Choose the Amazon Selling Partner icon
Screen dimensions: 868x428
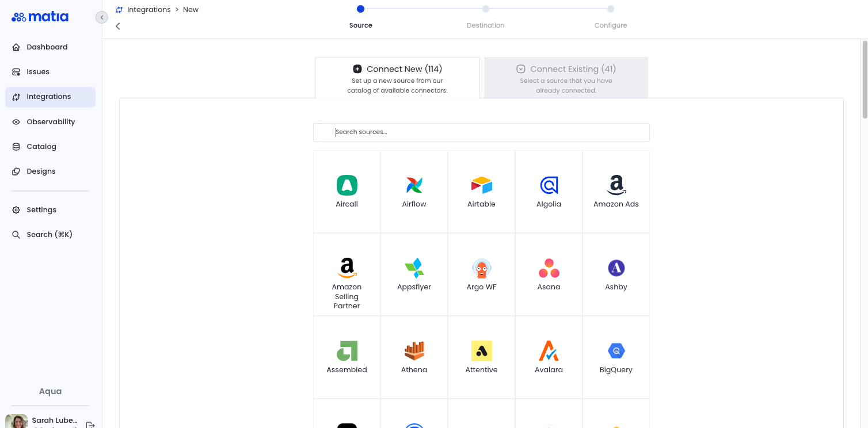tap(347, 268)
